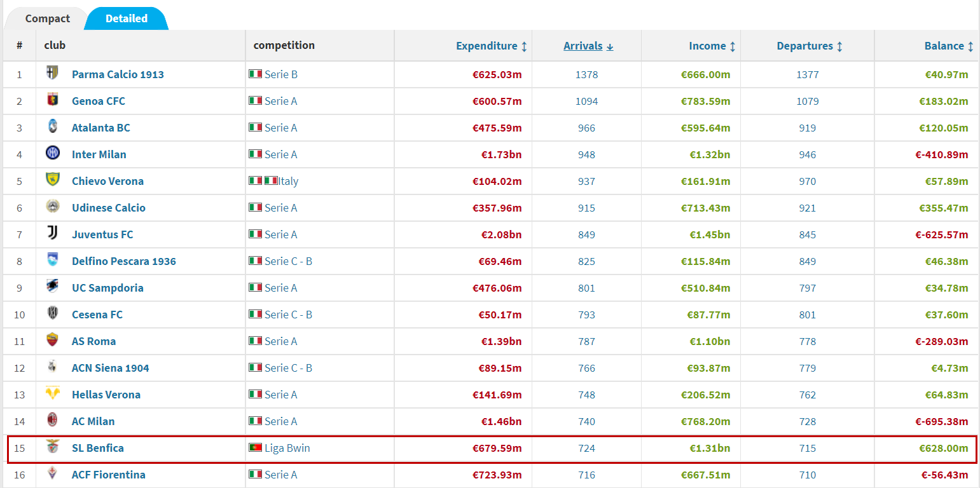Open Italy competition link for Chievo Verona
Image resolution: width=980 pixels, height=488 pixels.
pos(288,181)
